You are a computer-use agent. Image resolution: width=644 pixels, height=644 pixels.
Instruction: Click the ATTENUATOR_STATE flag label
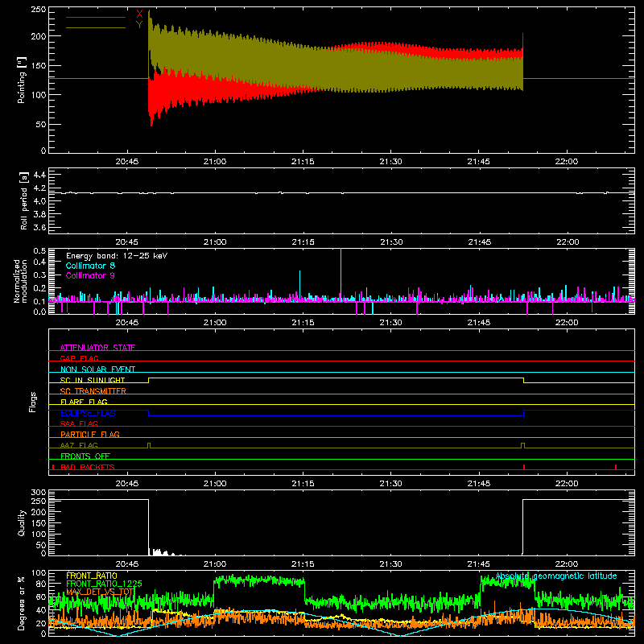[x=97, y=348]
